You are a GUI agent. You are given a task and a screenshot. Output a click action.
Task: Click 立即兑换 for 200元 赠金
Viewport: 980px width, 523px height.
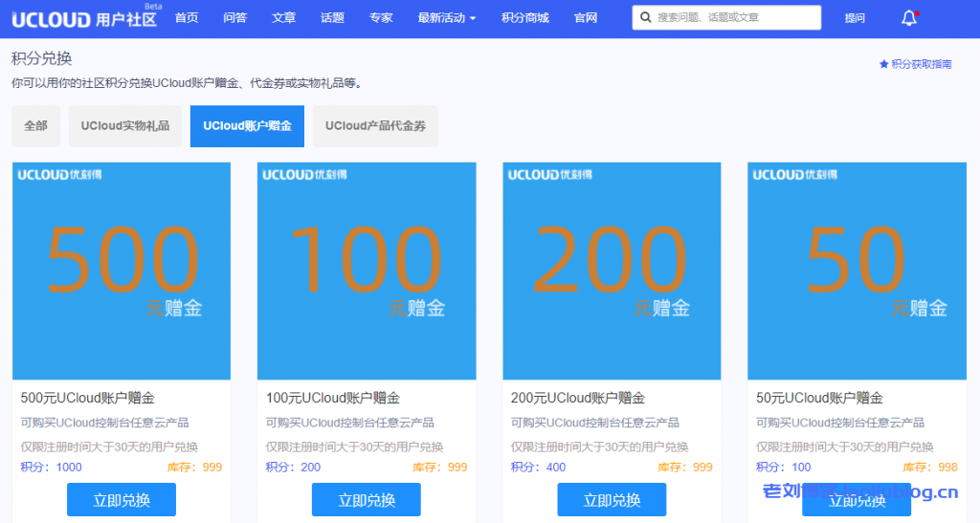point(612,500)
